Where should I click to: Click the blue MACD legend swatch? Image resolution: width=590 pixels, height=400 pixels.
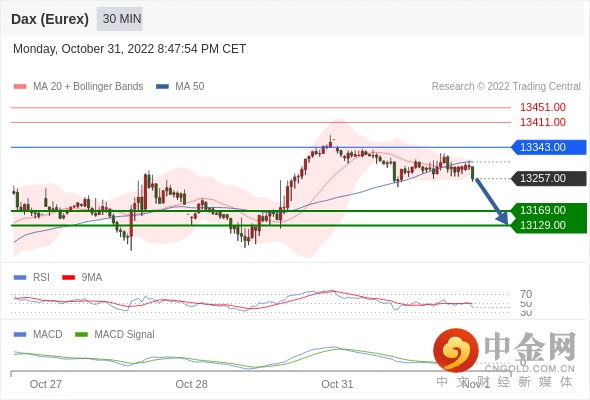(20, 334)
